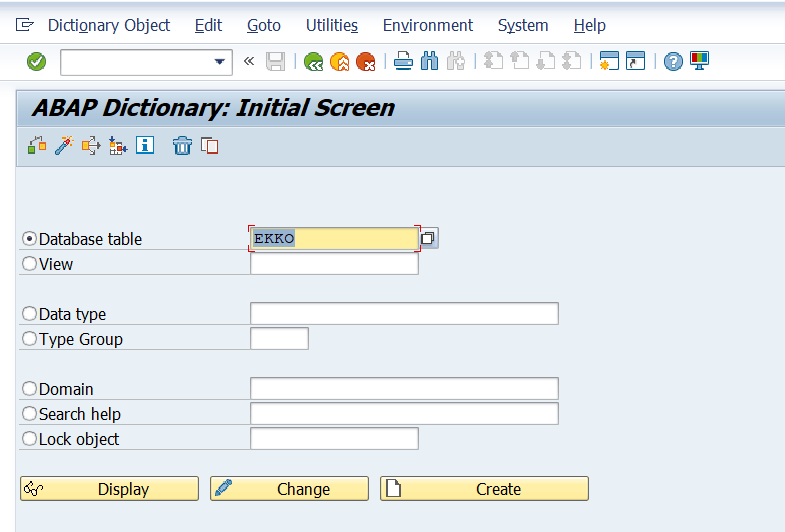Click the Search help input field

403,413
